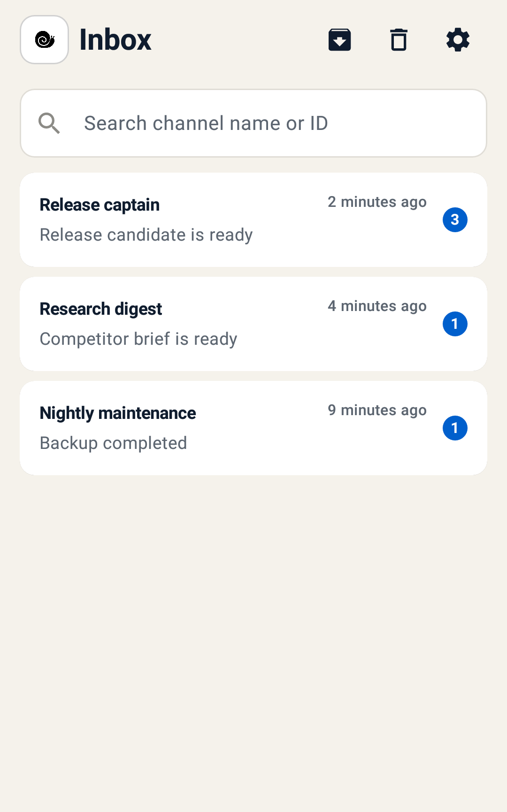
Task: Click the trash delete icon
Action: tap(399, 40)
